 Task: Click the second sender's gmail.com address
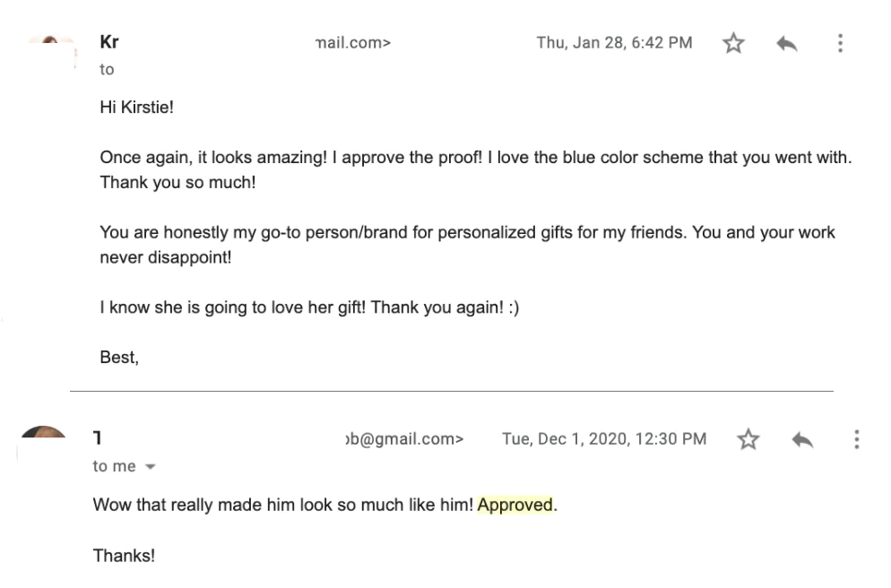(x=404, y=439)
